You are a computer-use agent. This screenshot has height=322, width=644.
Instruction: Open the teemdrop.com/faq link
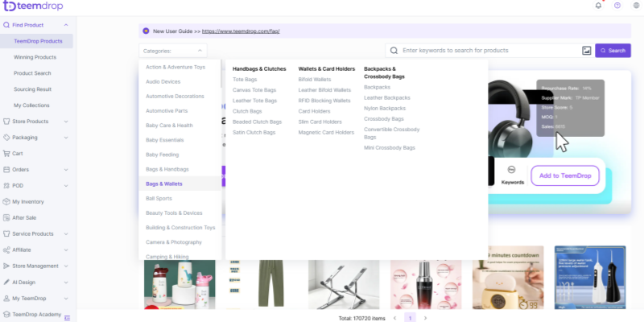coord(241,31)
